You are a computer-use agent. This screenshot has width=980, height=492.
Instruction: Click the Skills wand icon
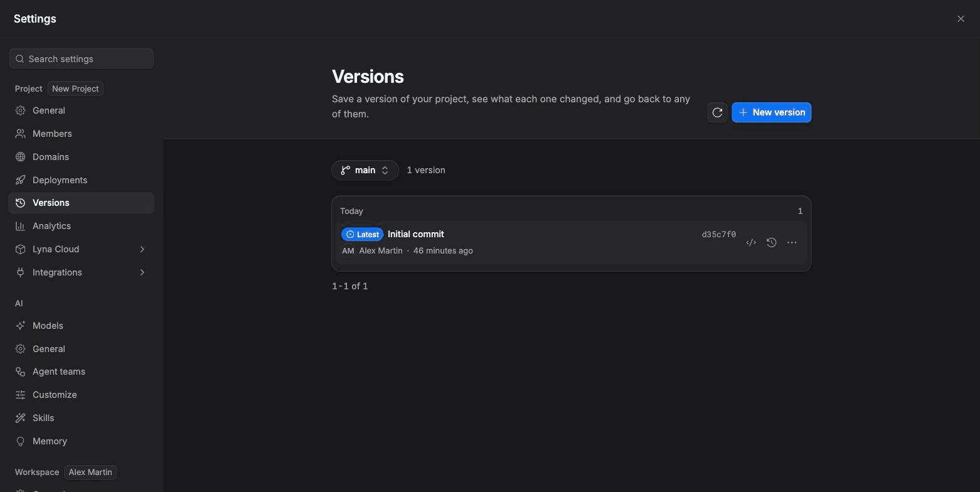20,418
